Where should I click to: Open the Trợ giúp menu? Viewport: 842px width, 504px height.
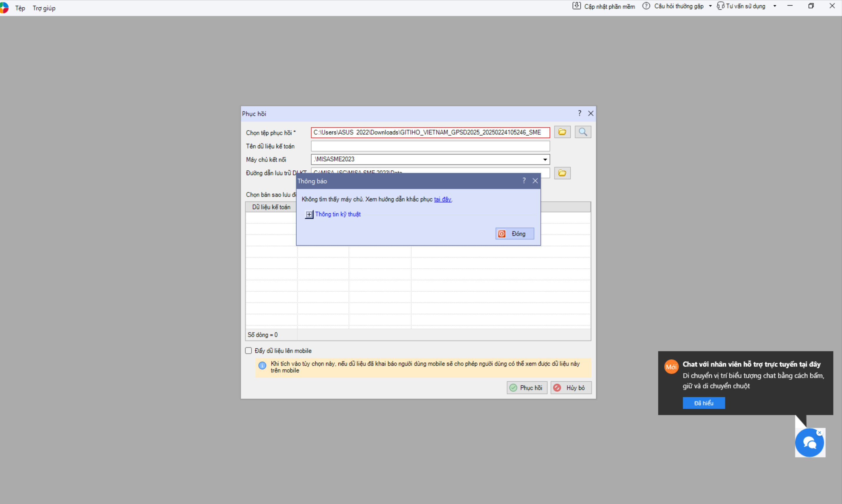(x=44, y=8)
